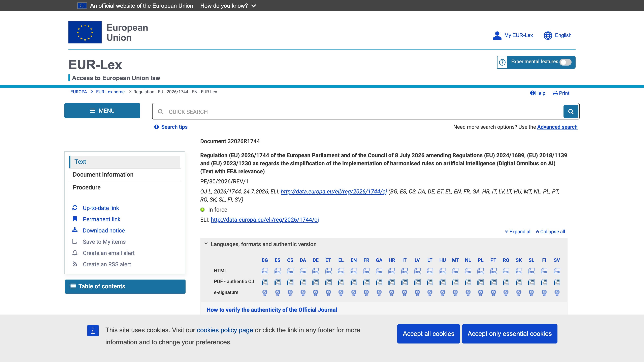Open the German e-signature icon
644x362 pixels.
tap(316, 293)
